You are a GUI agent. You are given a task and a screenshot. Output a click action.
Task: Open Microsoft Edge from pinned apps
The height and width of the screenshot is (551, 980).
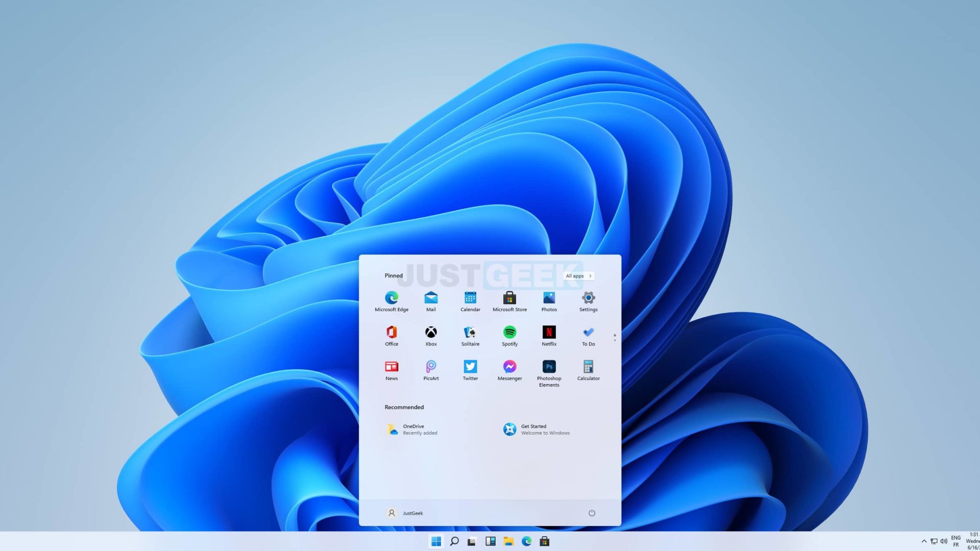(391, 302)
